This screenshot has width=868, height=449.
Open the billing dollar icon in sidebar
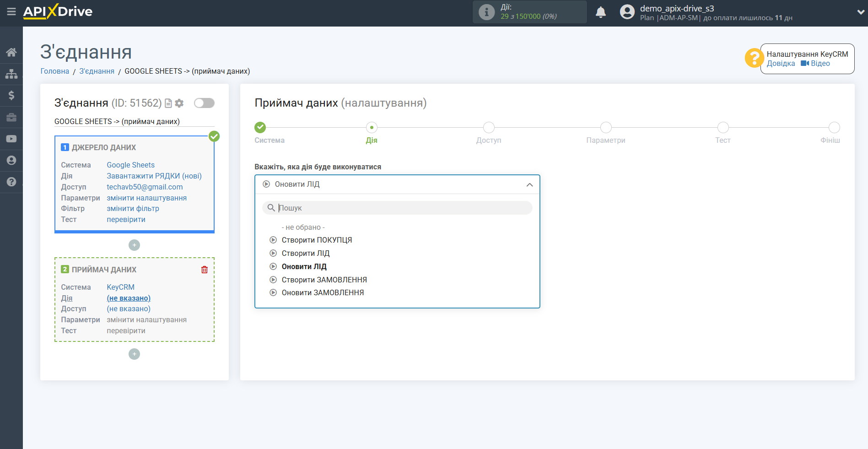tap(11, 95)
